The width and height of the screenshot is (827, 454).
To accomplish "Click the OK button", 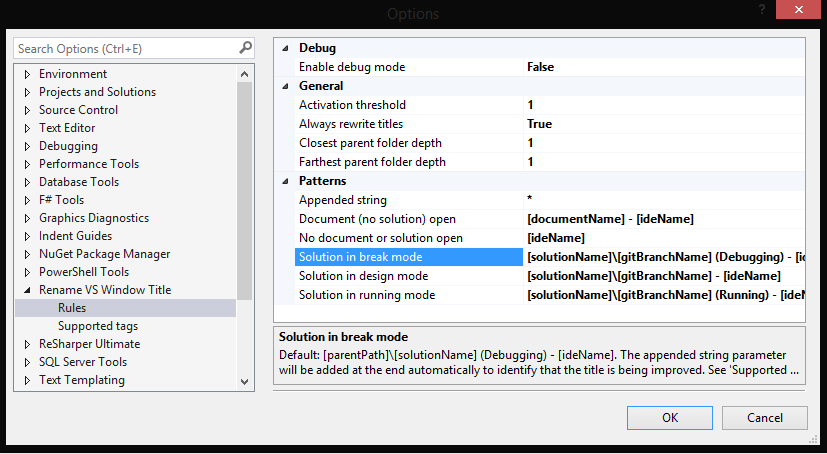I will pos(670,418).
